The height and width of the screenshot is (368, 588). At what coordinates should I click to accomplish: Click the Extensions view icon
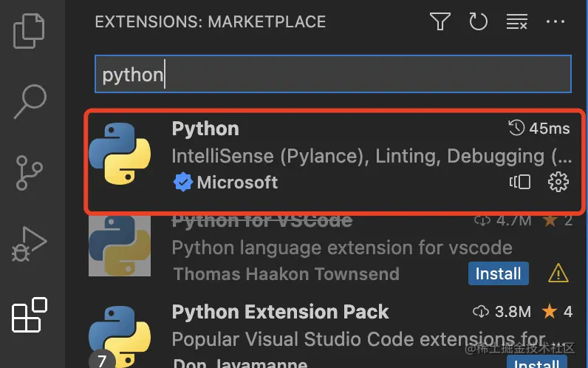pos(30,315)
